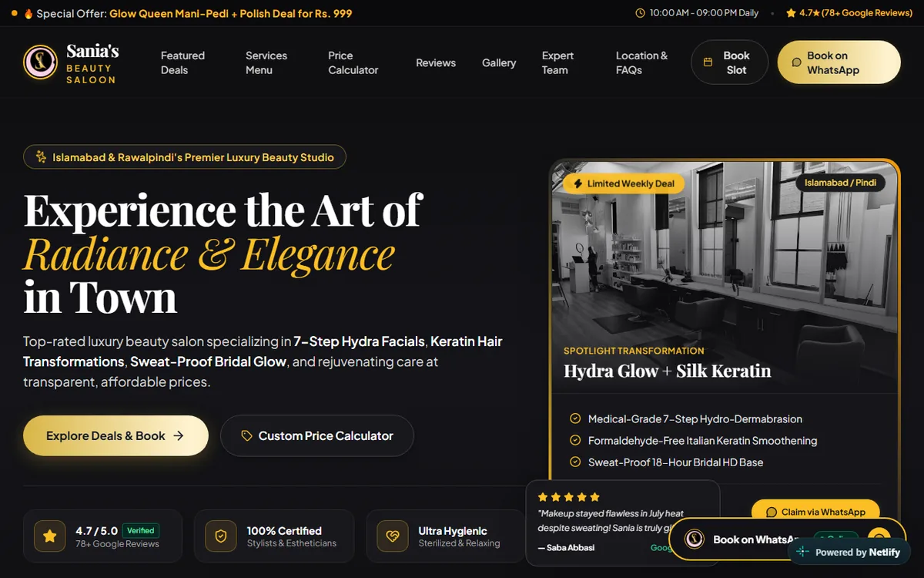The width and height of the screenshot is (924, 578).
Task: Click the heart handshake icon in Ultra Hygienic card
Action: tap(393, 536)
